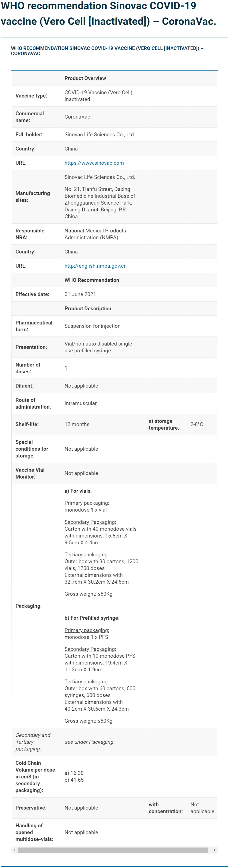
Task: Select the WHO Recommendation header cell
Action: (103, 280)
